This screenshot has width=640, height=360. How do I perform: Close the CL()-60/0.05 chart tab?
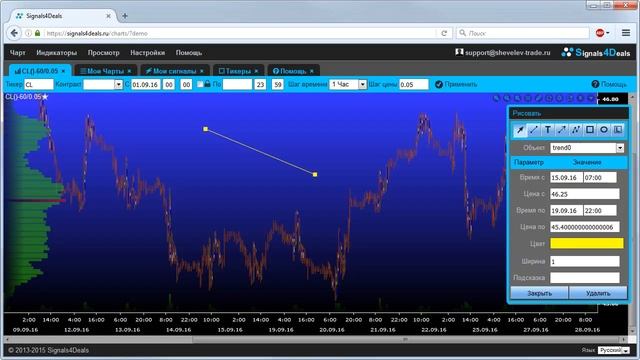coord(63,71)
